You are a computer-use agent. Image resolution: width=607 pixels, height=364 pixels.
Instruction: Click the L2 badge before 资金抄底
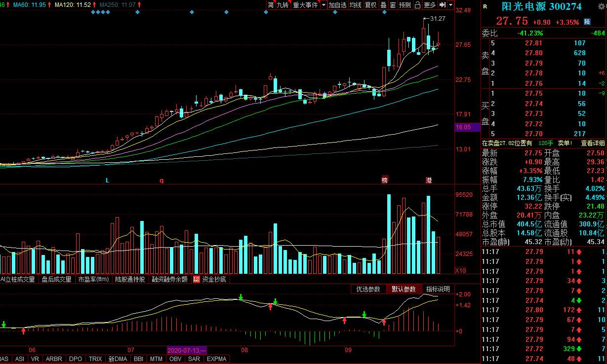tap(196, 279)
